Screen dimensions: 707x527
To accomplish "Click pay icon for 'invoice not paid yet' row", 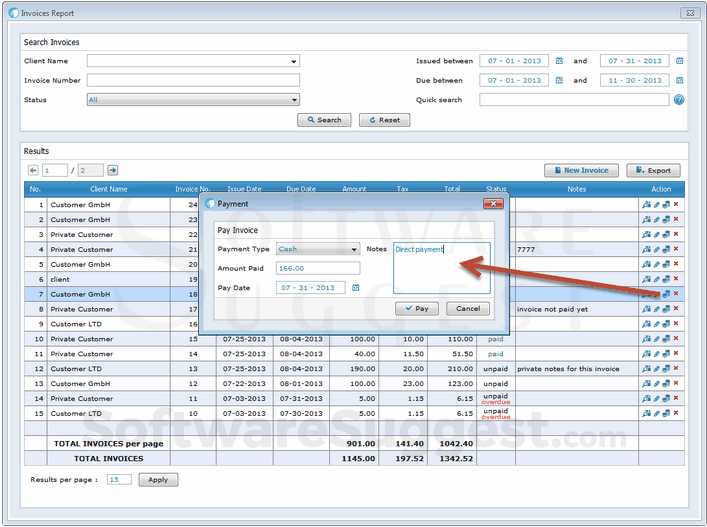I will [x=666, y=310].
